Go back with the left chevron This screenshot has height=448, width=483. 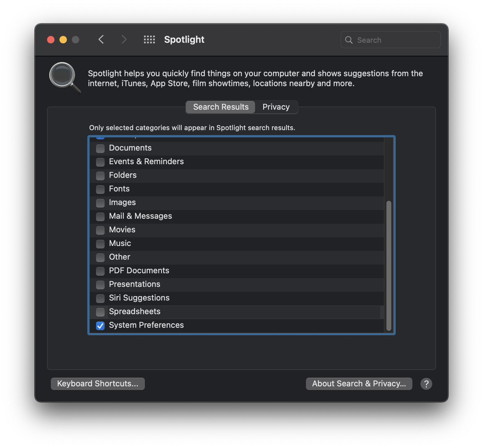tap(101, 40)
